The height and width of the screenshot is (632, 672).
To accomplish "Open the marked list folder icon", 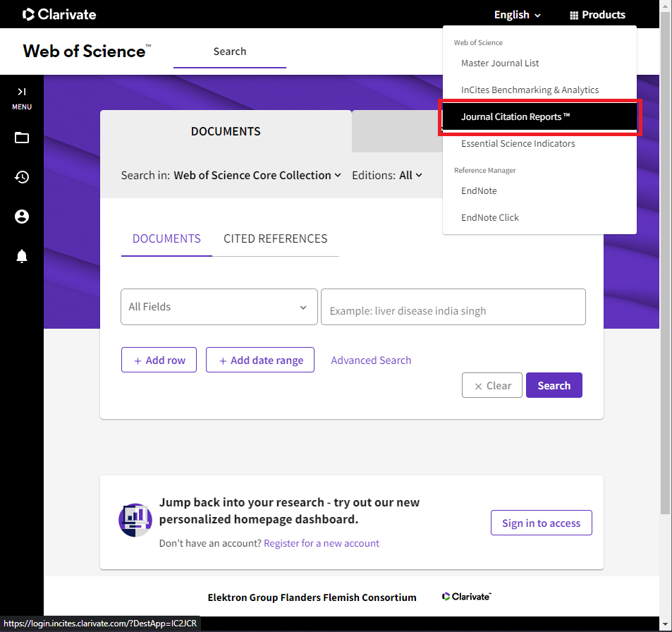I will [22, 138].
